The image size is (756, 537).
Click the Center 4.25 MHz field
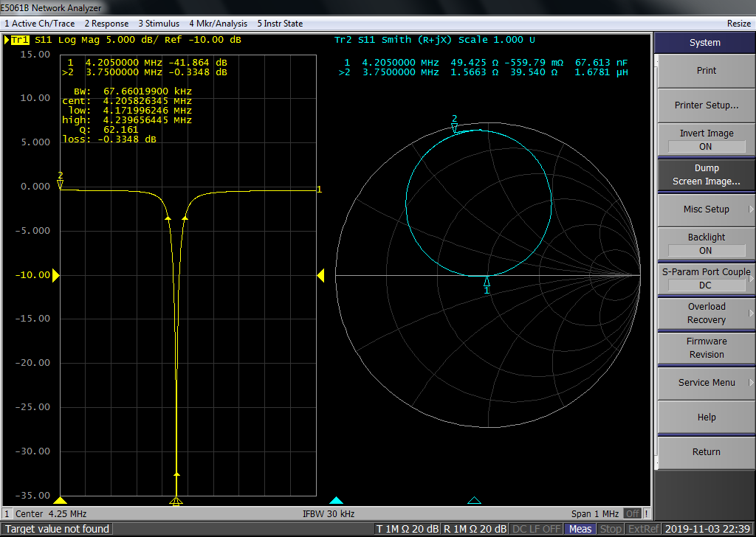click(x=52, y=513)
